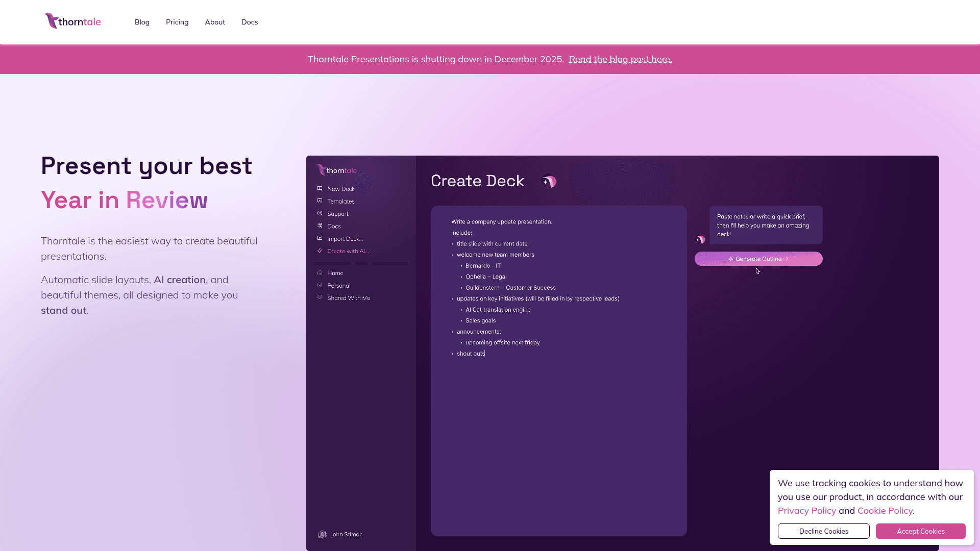Click the 'Paste notes or write a quick brief' bubble
Image resolution: width=980 pixels, height=551 pixels.
point(766,225)
